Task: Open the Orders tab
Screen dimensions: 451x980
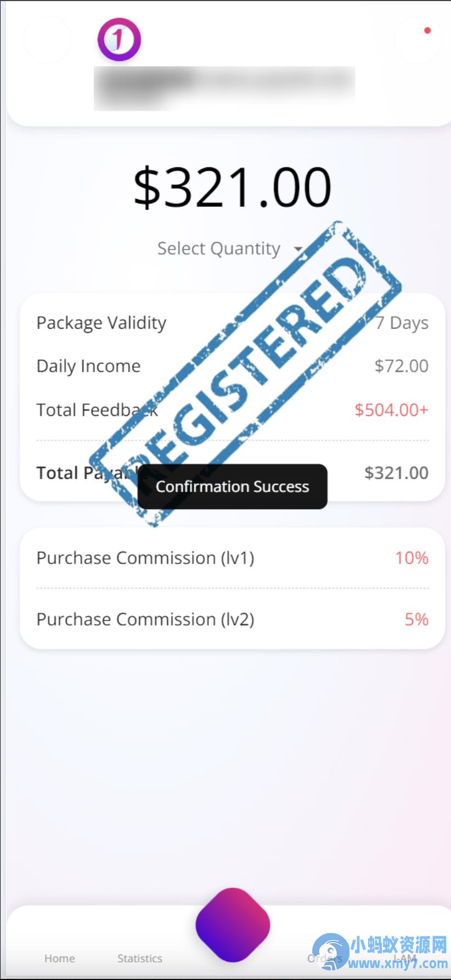Action: pyautogui.click(x=325, y=958)
